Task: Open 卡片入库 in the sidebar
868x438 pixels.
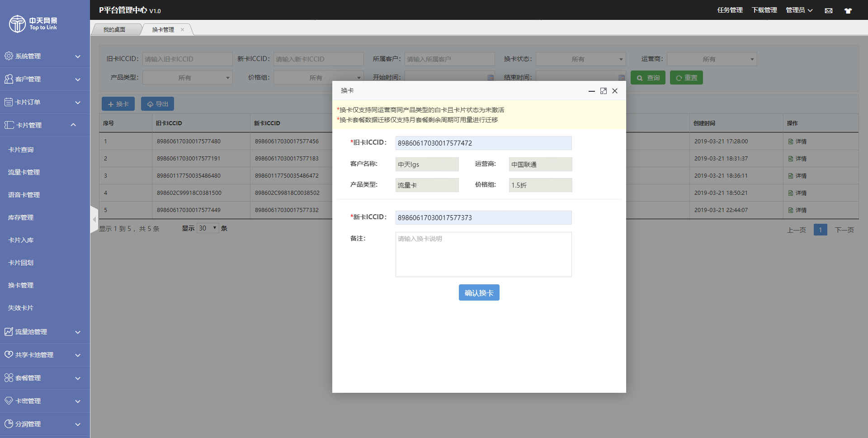Action: (21, 240)
